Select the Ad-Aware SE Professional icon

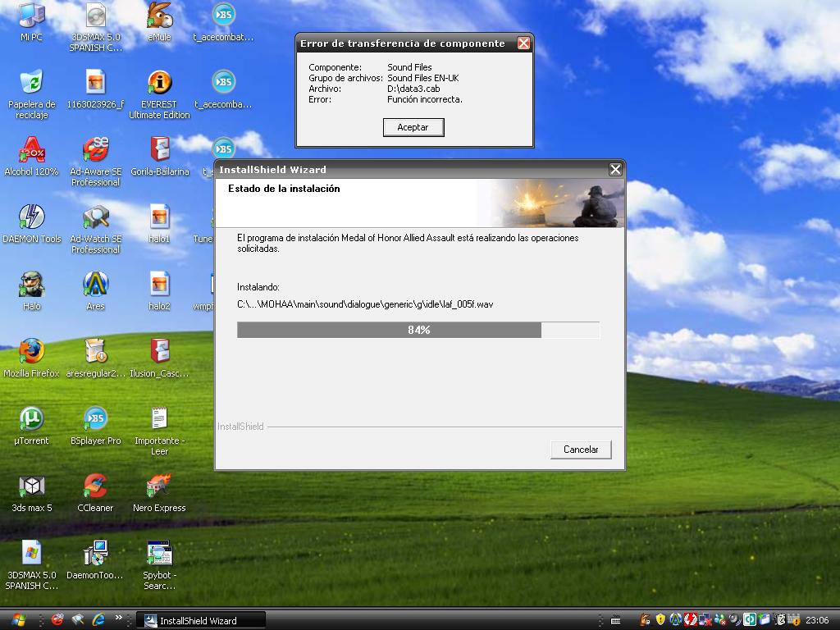[95, 162]
